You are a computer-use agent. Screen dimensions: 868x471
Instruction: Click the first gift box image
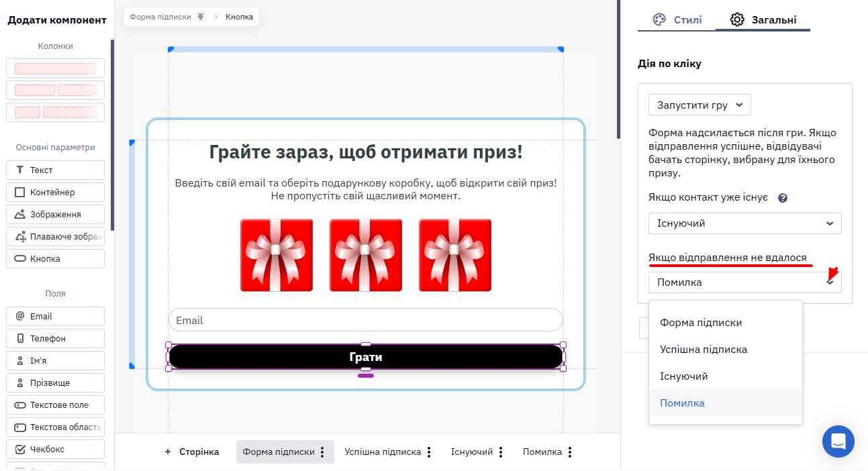(277, 255)
